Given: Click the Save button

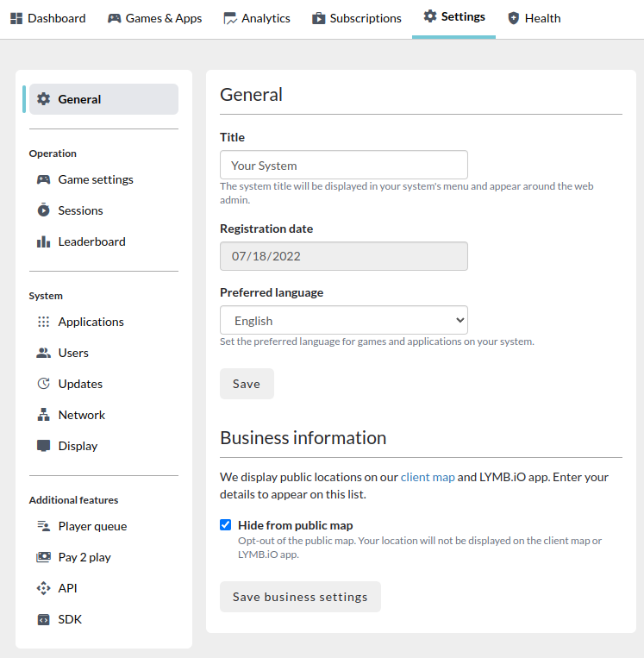Looking at the screenshot, I should (247, 384).
